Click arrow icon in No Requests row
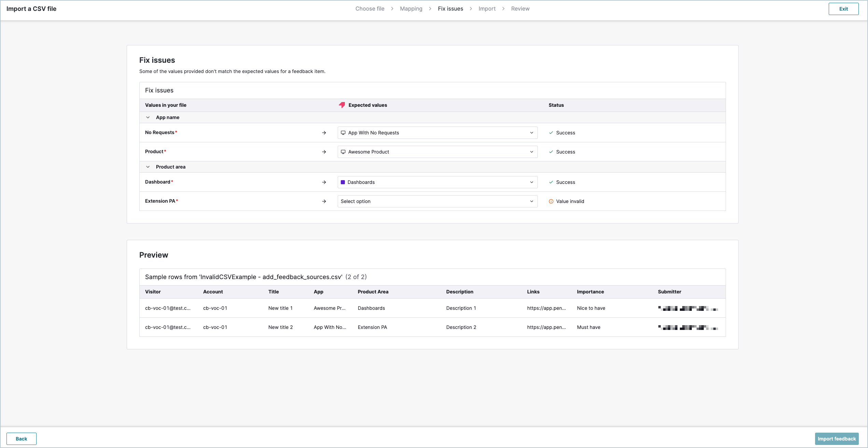 pyautogui.click(x=324, y=133)
